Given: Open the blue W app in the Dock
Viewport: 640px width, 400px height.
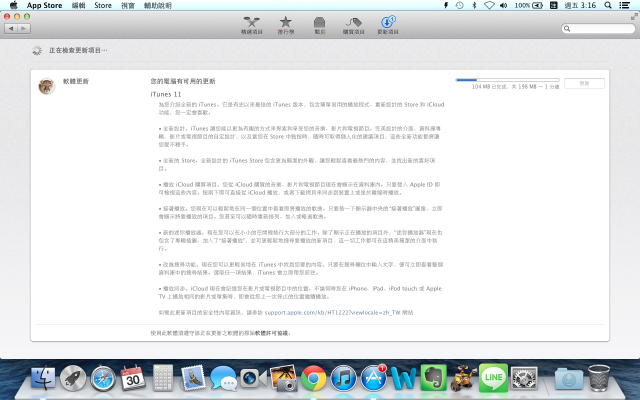Looking at the screenshot, I should point(404,378).
